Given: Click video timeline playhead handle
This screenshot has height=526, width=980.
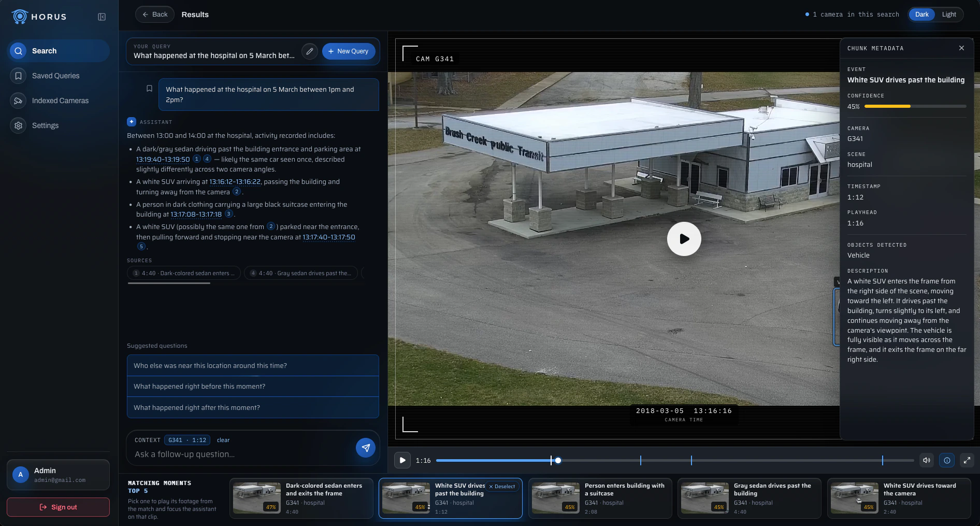Looking at the screenshot, I should [x=558, y=460].
